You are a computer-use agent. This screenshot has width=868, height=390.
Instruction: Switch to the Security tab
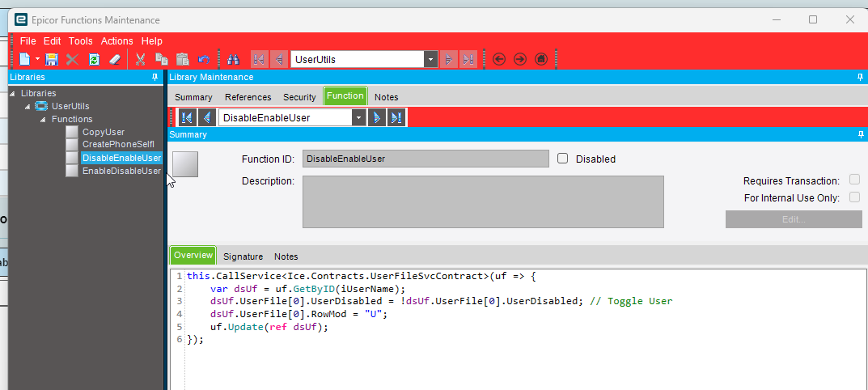coord(299,97)
